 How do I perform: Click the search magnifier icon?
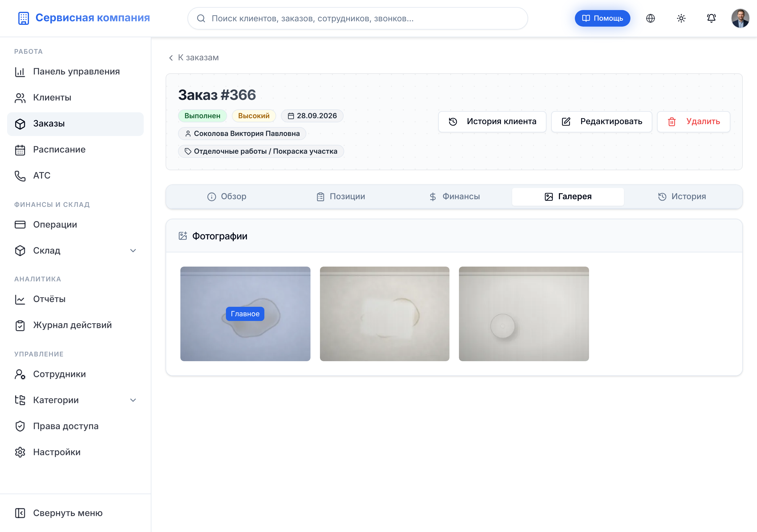click(201, 18)
